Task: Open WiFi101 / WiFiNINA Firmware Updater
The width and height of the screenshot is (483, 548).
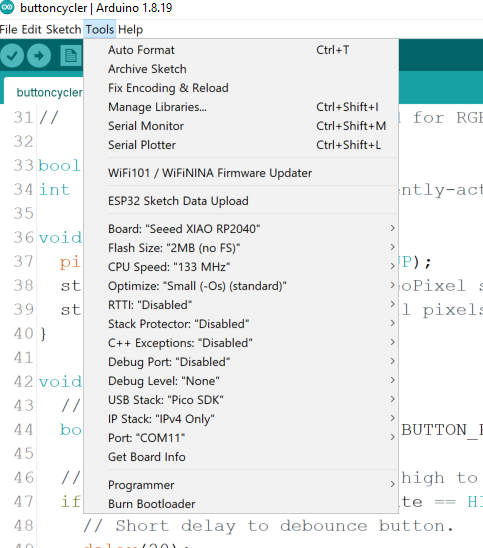Action: (241, 173)
